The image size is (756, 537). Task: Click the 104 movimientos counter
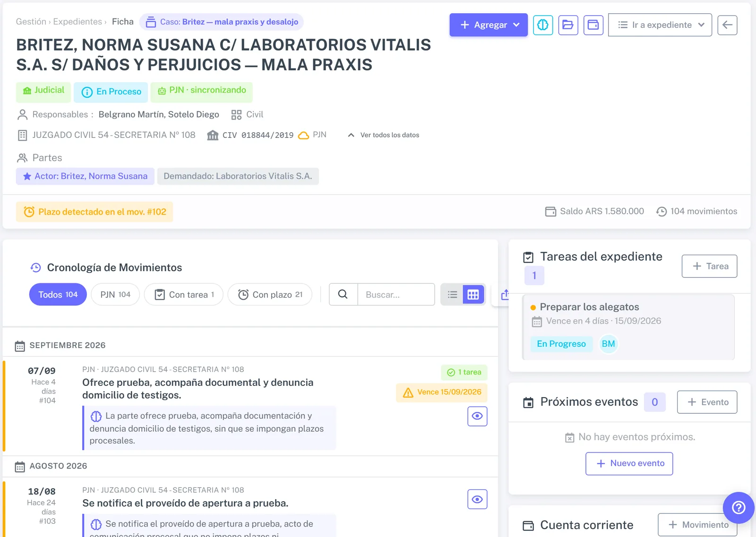697,212
